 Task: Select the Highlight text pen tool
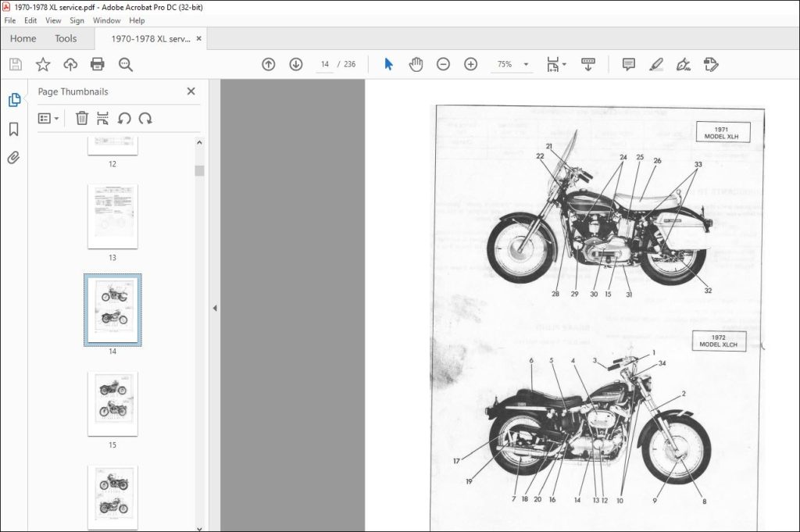(x=656, y=64)
